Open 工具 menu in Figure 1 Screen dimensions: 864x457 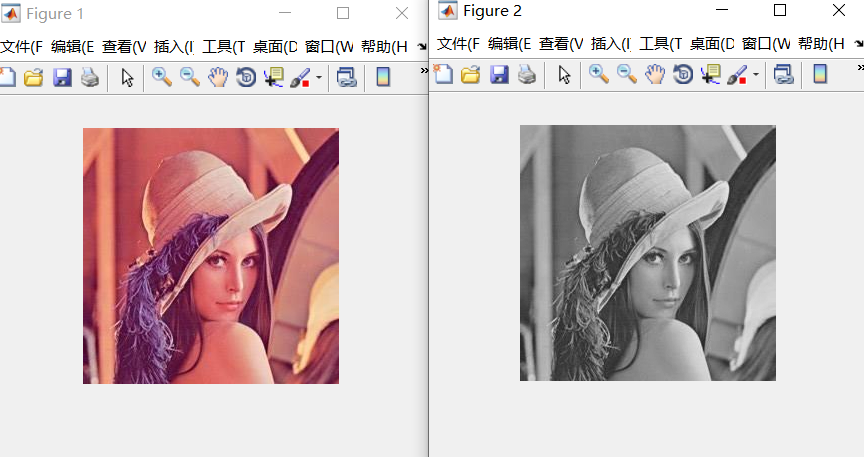point(224,47)
